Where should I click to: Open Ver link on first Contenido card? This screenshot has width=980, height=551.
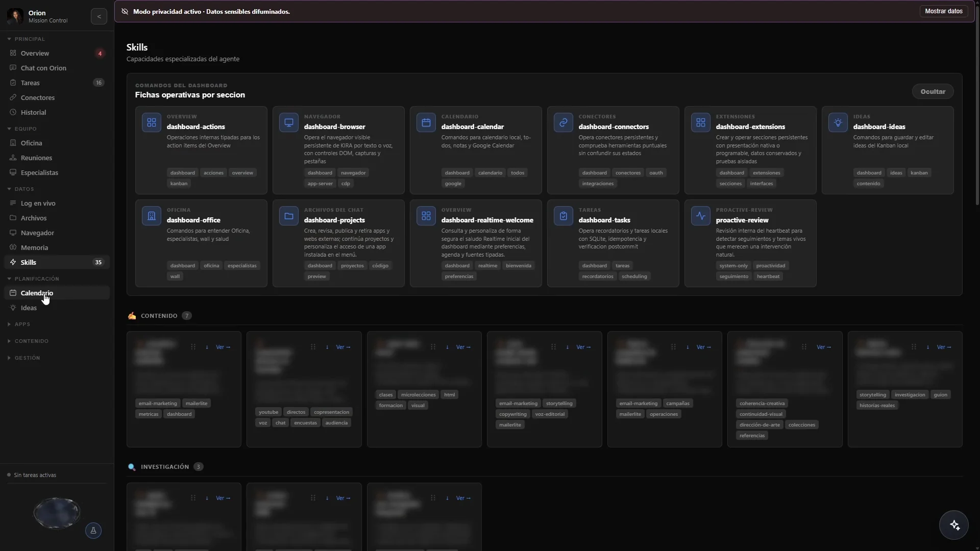pos(223,347)
